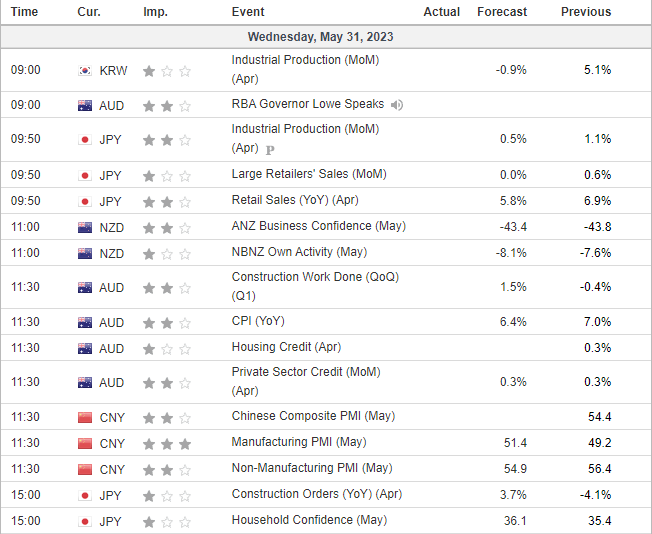Open the Construction Orders (YoY) (Apr) event
Viewport: 652px width, 534px height.
pos(317,494)
